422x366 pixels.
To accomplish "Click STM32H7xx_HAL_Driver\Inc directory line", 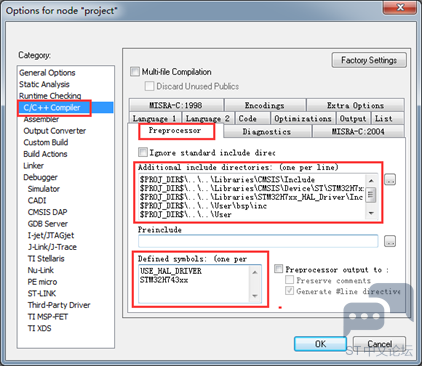I will 252,197.
